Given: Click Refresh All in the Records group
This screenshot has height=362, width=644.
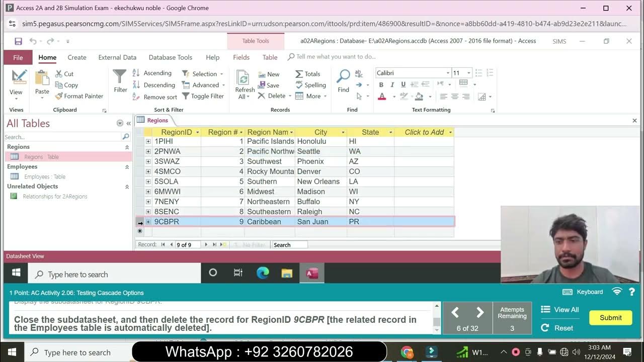Looking at the screenshot, I should point(245,84).
